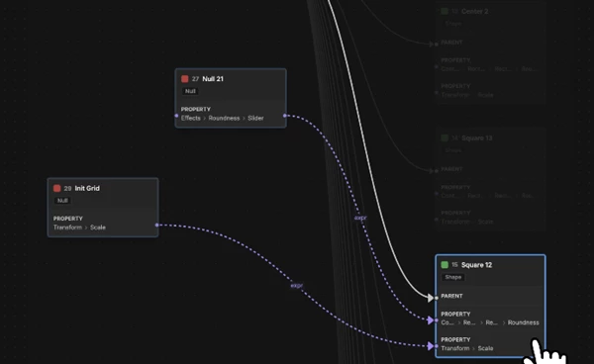Screen dimensions: 594x364
Task: Click the Shape type badge in Square 12
Action: click(453, 277)
